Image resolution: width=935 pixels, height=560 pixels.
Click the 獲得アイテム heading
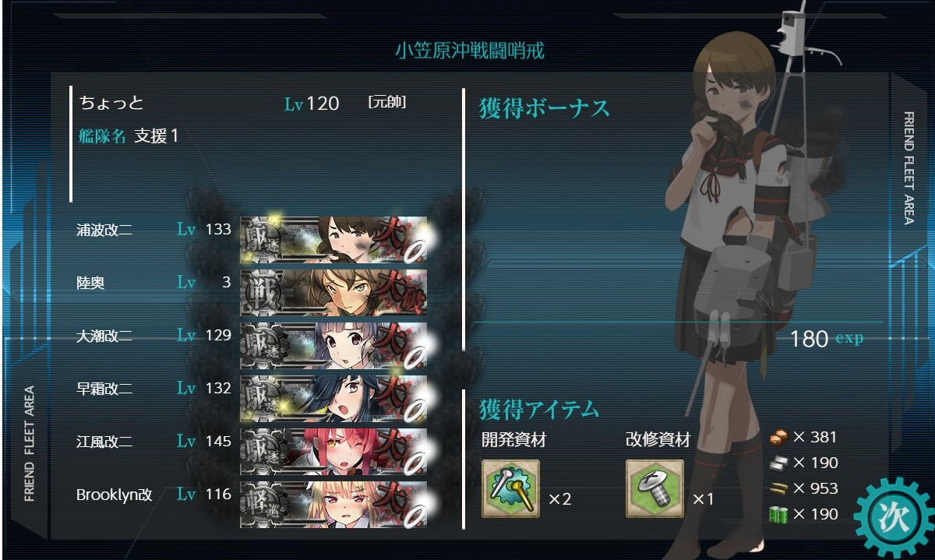(x=539, y=408)
